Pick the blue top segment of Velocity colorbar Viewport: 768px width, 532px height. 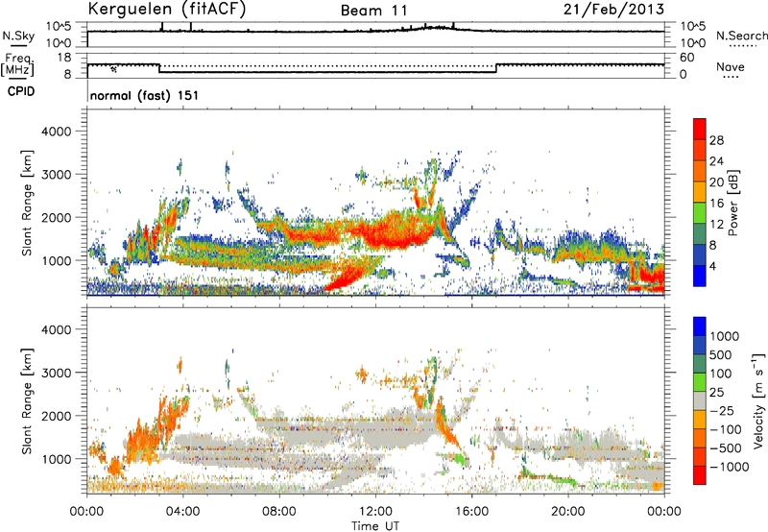pyautogui.click(x=700, y=326)
